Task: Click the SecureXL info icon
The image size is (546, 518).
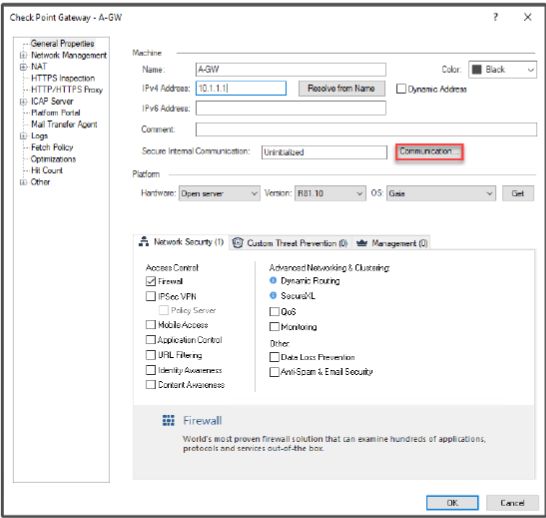Action: tap(273, 296)
